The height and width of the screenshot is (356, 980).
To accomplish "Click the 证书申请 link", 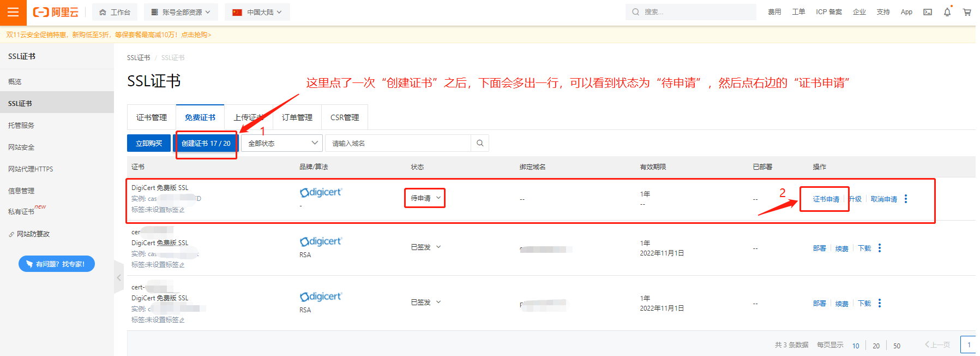I will pyautogui.click(x=826, y=199).
